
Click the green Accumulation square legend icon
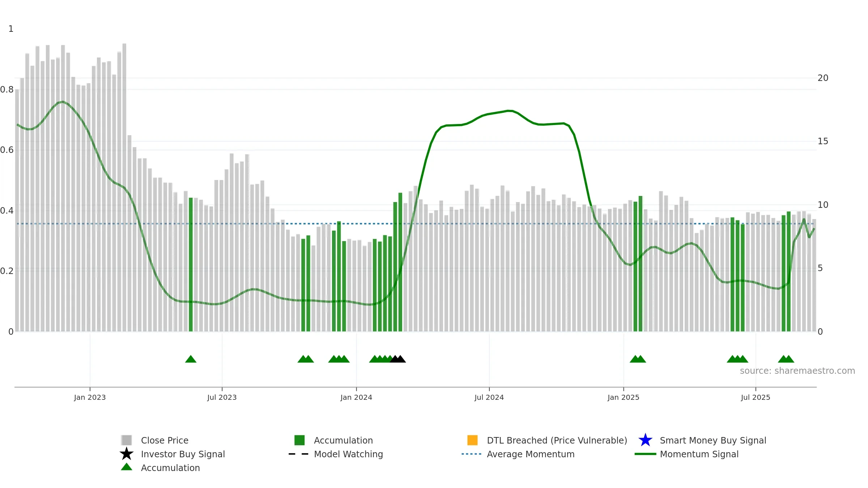coord(299,440)
